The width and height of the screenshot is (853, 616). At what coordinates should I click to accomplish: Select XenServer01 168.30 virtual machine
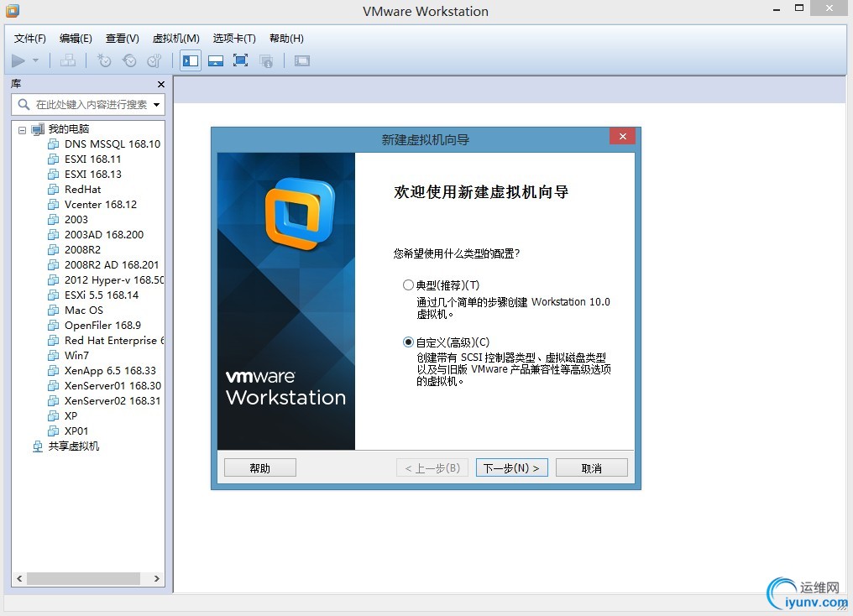tap(113, 386)
